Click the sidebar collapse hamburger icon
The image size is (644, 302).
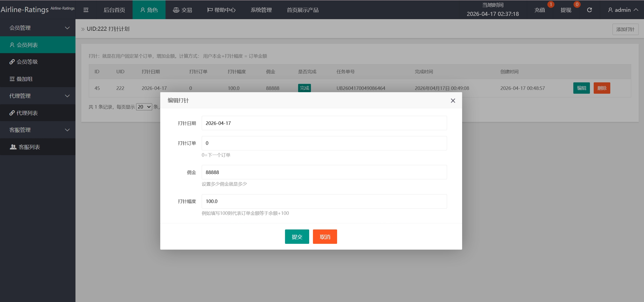(86, 10)
